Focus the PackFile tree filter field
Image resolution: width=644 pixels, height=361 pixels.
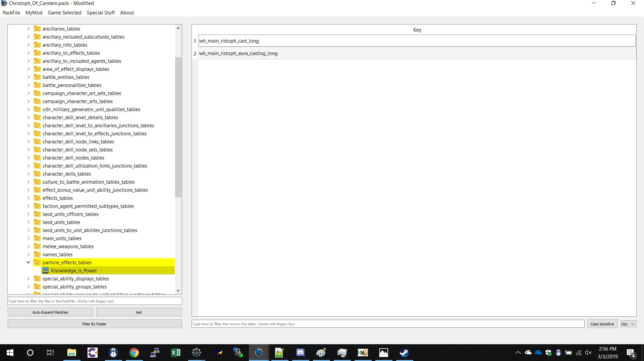point(95,301)
